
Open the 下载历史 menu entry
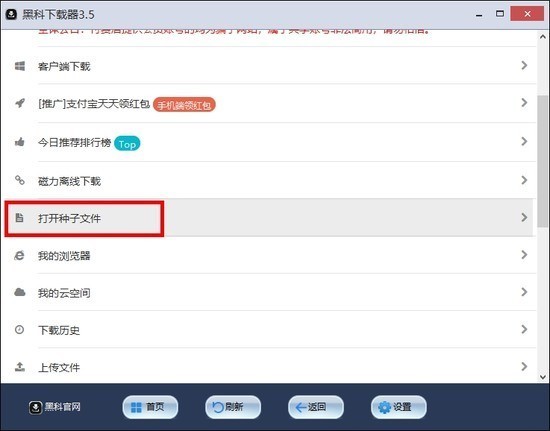269,330
